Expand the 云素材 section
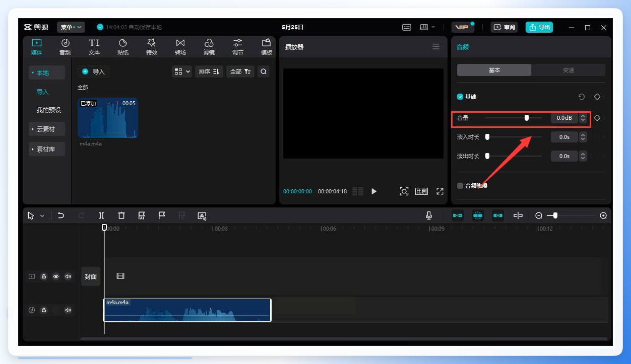 46,129
